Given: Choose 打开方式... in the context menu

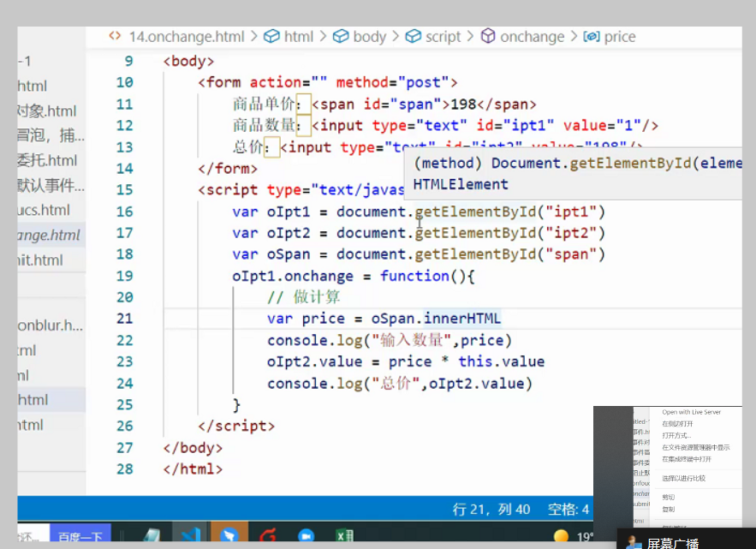Looking at the screenshot, I should (x=676, y=435).
